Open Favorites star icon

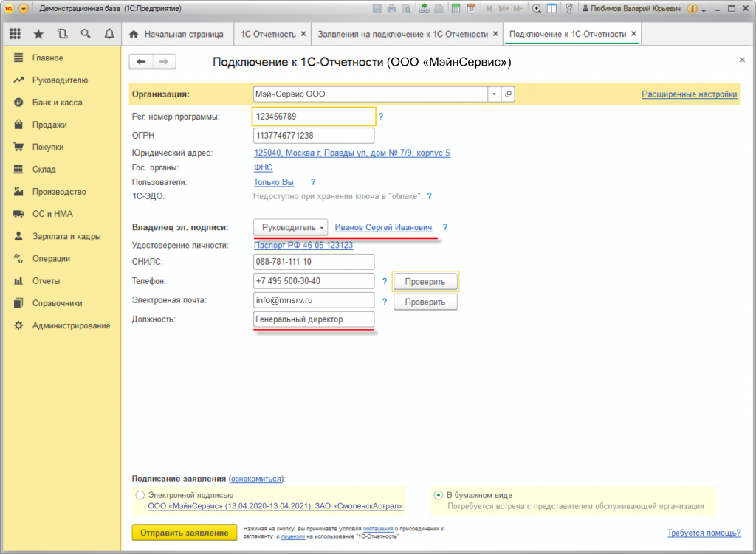[x=38, y=34]
